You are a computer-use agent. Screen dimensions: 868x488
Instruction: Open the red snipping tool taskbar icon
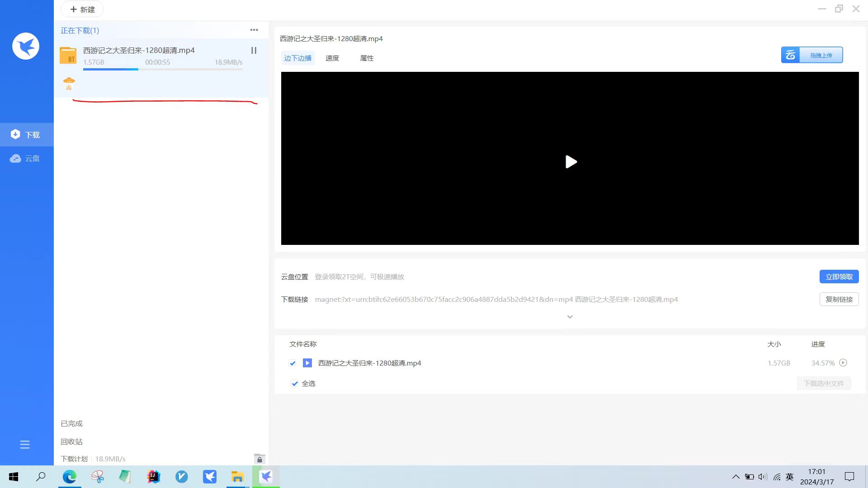click(x=98, y=477)
